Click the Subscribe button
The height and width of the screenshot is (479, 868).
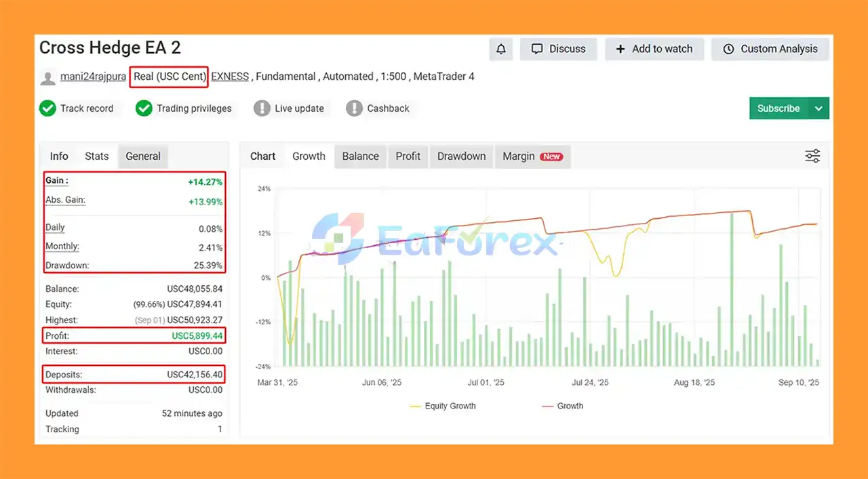click(x=778, y=108)
